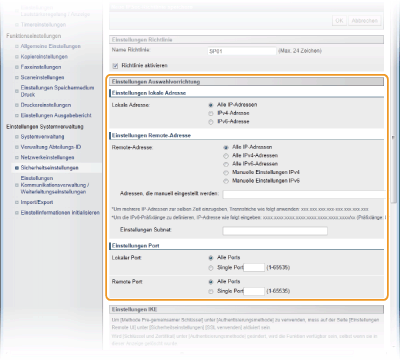The image size is (400, 360).
Task: Toggle the Richtlinie aktivieren checkbox
Action: tap(115, 66)
